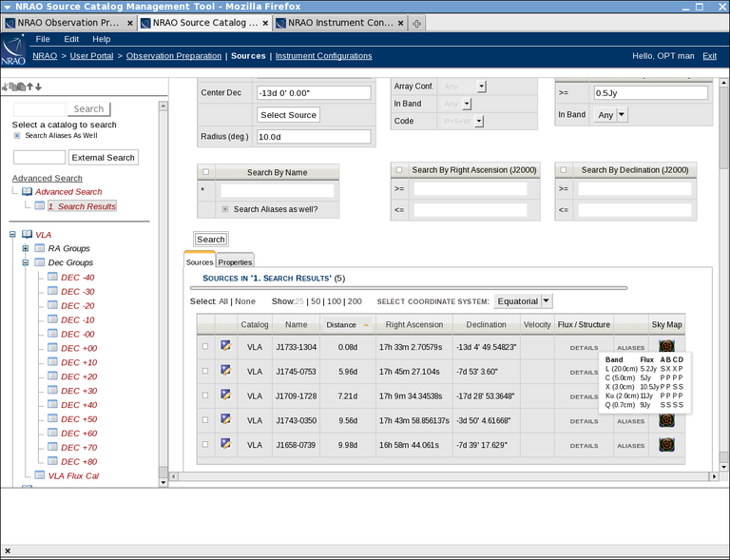Select DEC +30 in the catalog tree
This screenshot has width=730, height=560.
point(78,391)
